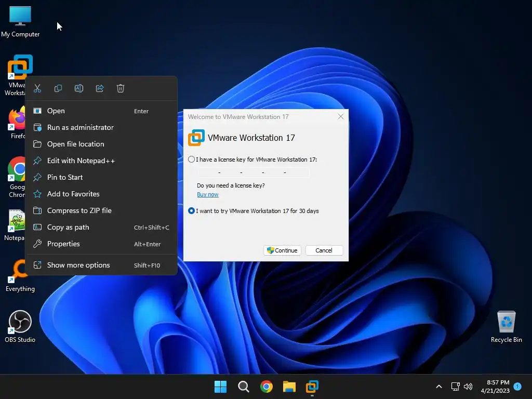Follow the Buy now link
532x399 pixels.
[x=208, y=194]
